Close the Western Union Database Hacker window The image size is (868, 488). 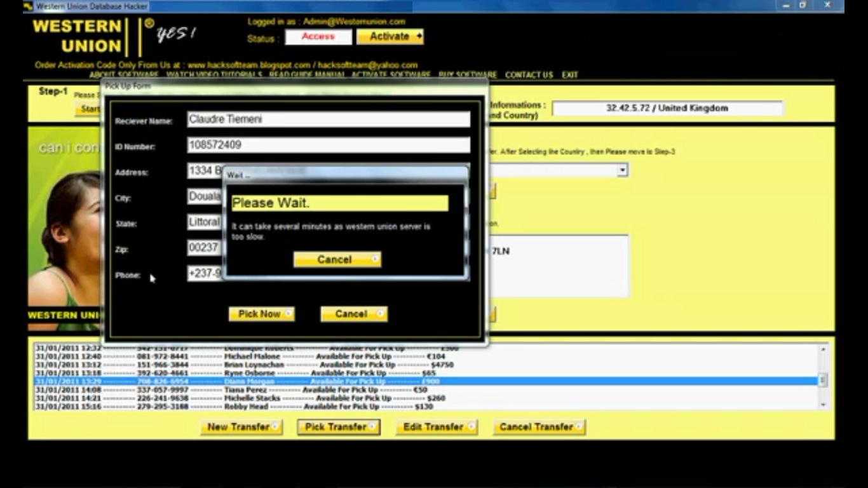(827, 5)
